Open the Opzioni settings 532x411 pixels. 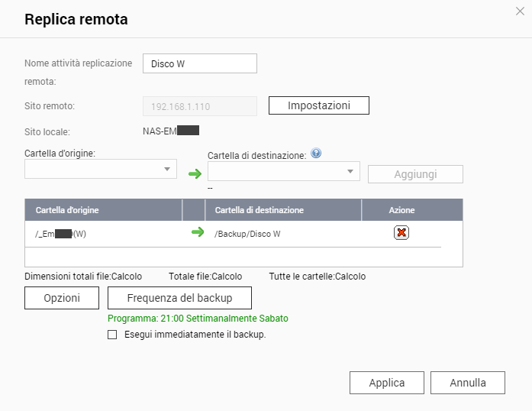[x=63, y=298]
